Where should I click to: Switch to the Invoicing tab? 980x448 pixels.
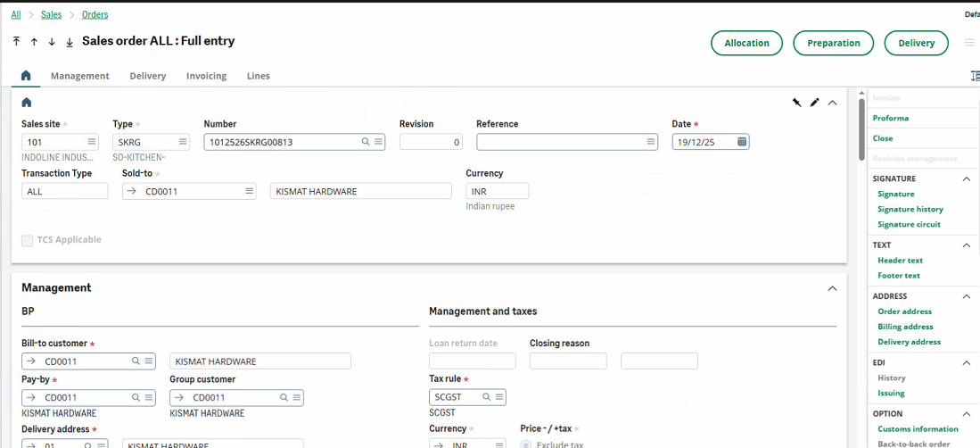pyautogui.click(x=206, y=76)
